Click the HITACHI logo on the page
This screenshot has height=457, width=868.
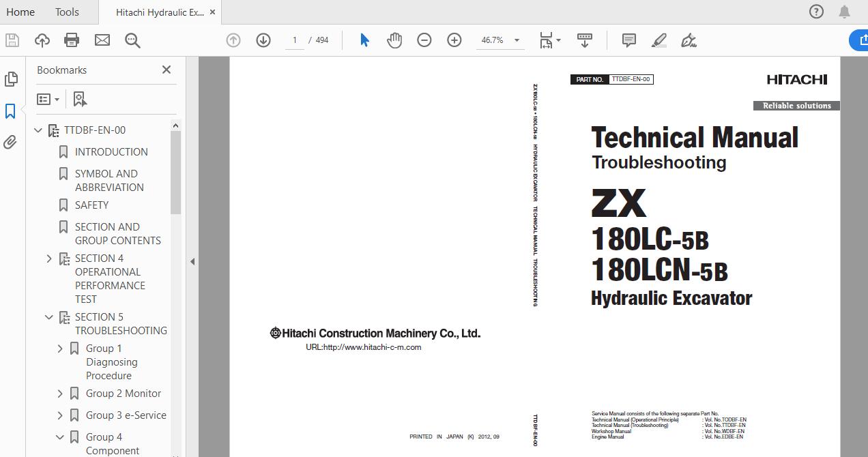797,80
